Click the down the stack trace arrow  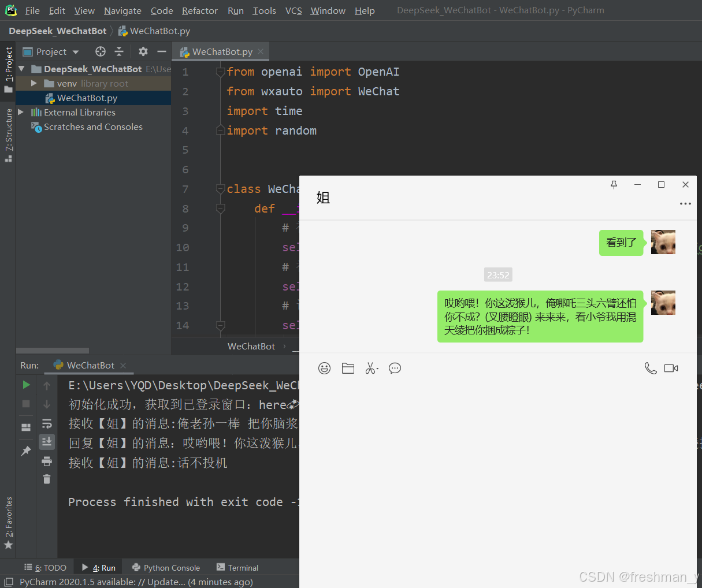(47, 404)
